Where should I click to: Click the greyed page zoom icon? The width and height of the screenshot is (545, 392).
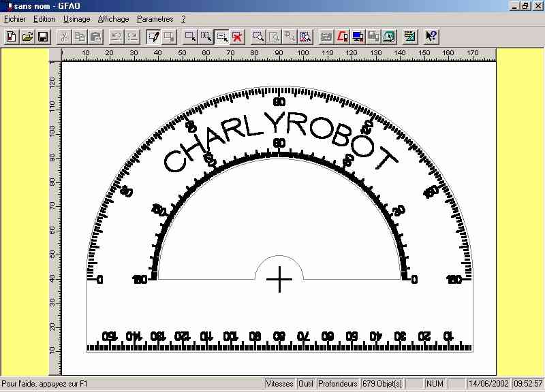coord(274,37)
